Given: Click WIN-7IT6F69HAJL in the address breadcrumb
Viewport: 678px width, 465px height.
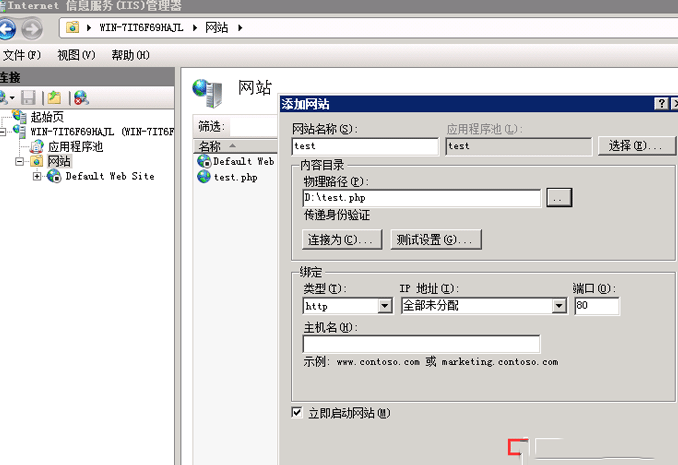Looking at the screenshot, I should pyautogui.click(x=141, y=28).
